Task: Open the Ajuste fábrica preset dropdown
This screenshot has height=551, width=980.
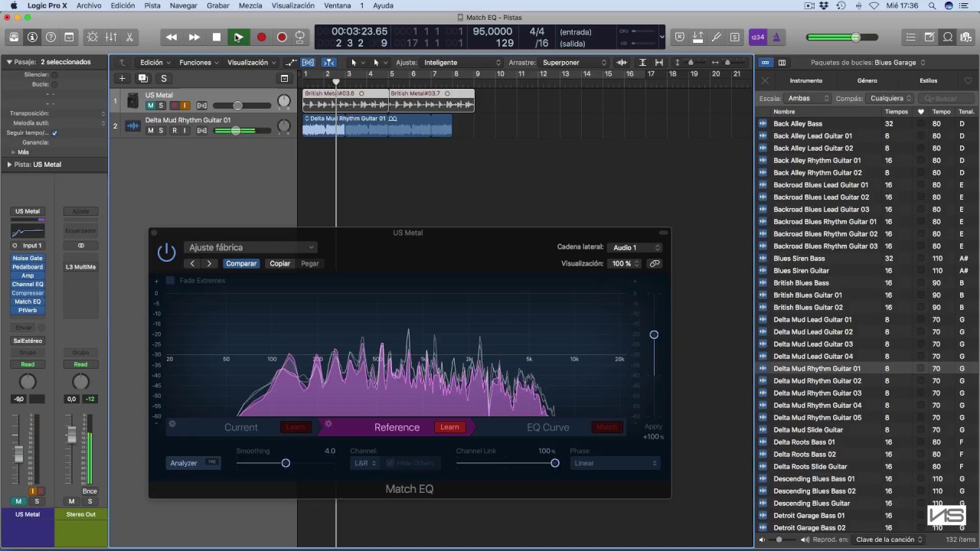Action: click(x=250, y=247)
